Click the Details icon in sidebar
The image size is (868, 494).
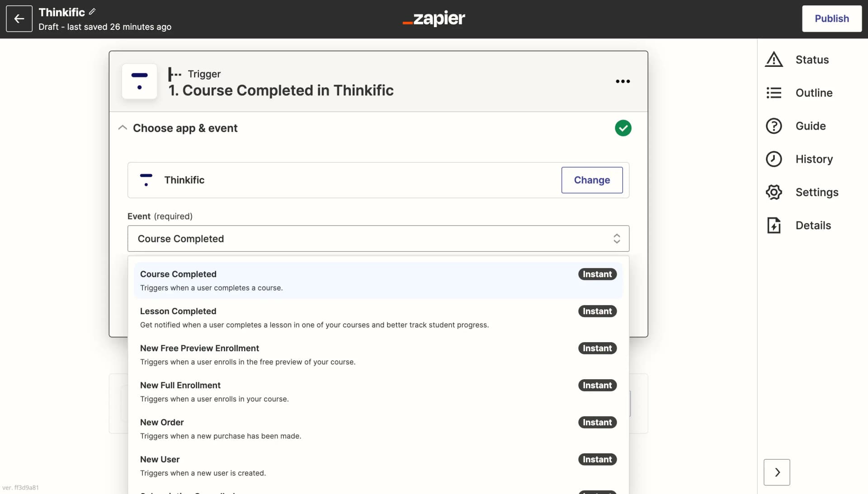pos(774,225)
